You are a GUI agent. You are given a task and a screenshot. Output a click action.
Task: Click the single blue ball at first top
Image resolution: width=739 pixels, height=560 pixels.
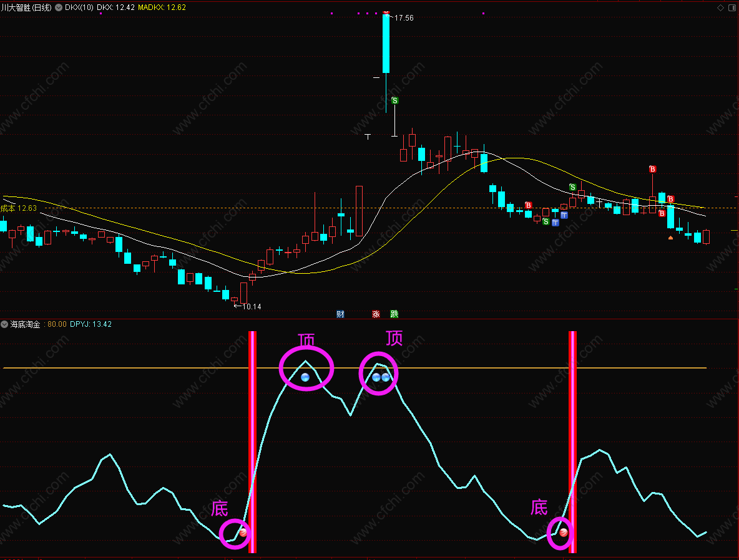click(305, 377)
